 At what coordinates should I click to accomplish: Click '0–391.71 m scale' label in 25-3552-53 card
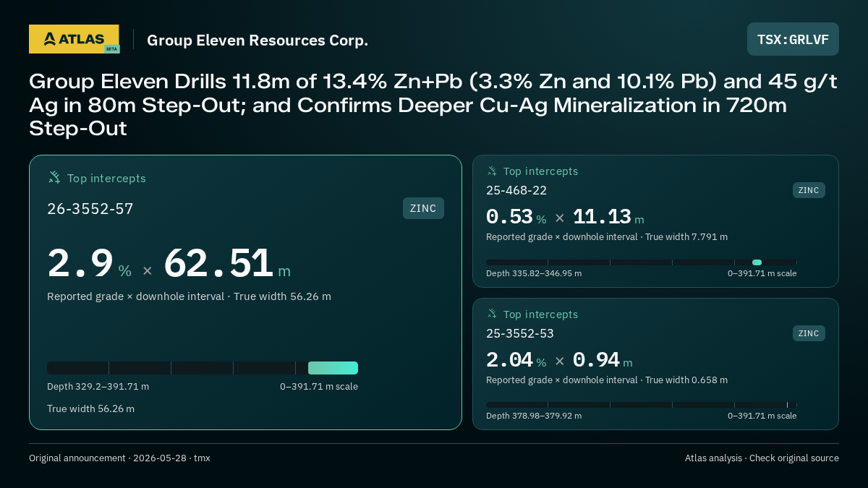762,416
